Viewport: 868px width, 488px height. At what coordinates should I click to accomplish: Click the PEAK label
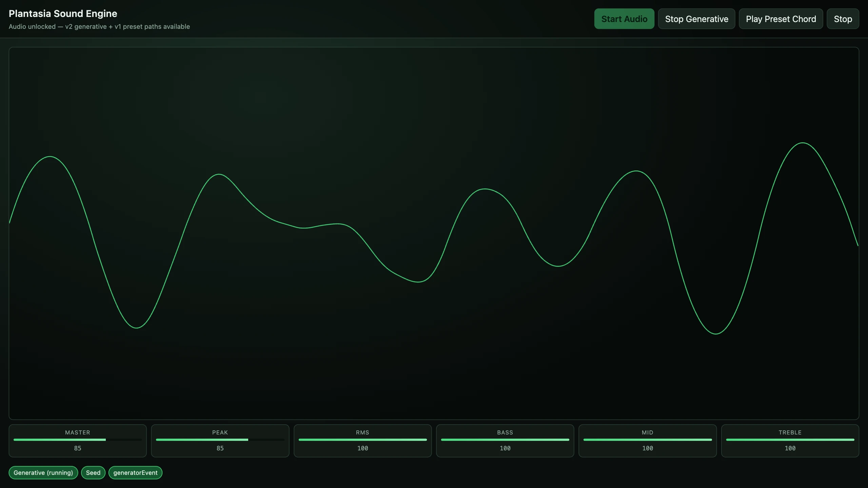coord(220,432)
